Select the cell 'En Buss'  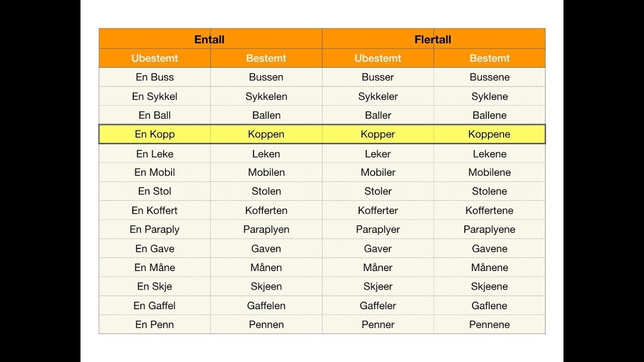coord(155,77)
